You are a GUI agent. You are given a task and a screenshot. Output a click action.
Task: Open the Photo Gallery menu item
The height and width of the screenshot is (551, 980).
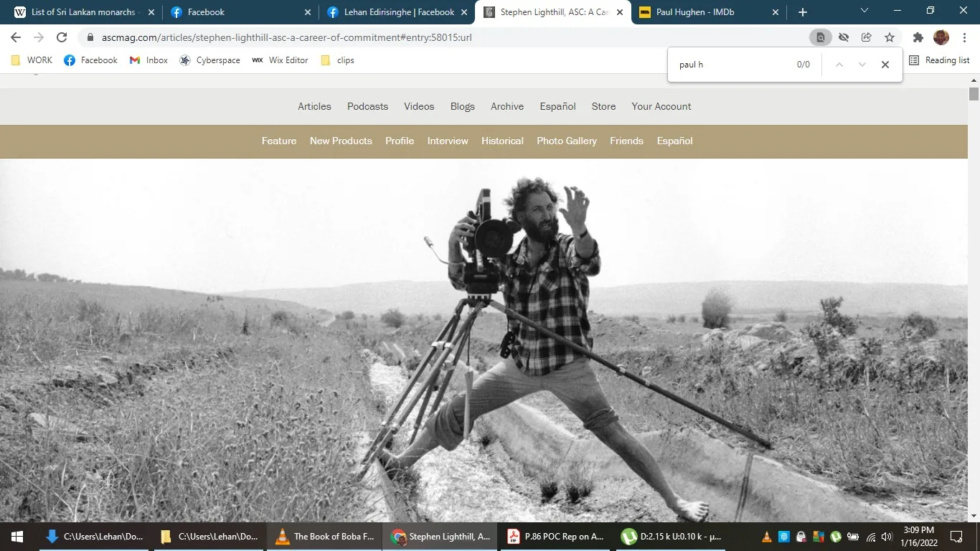click(x=566, y=141)
